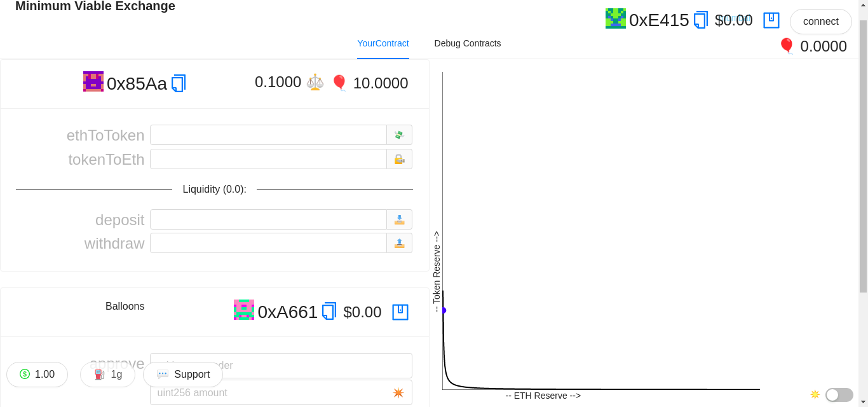The width and height of the screenshot is (868, 407).
Task: Click the Minimum Viable Exchange heading
Action: tap(95, 6)
